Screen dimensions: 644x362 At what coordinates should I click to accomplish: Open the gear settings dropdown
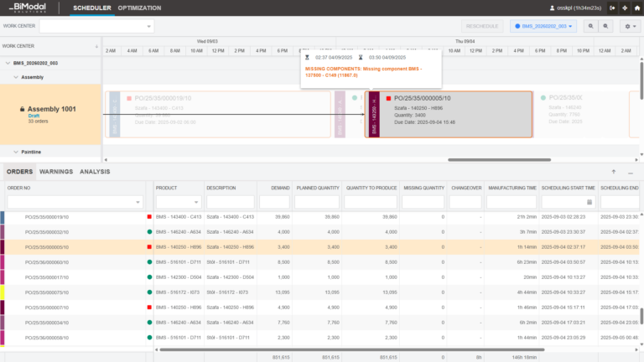(630, 26)
